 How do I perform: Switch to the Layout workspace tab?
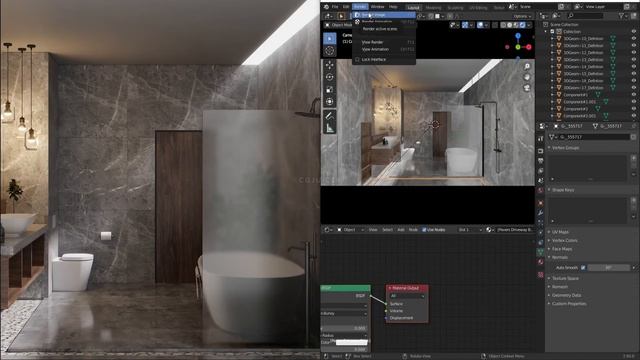pos(413,7)
